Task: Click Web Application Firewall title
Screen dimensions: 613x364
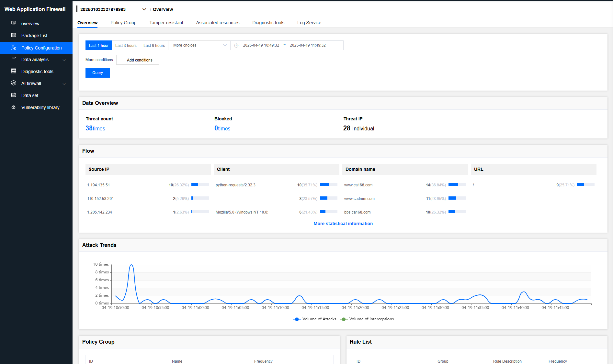Action: point(35,9)
